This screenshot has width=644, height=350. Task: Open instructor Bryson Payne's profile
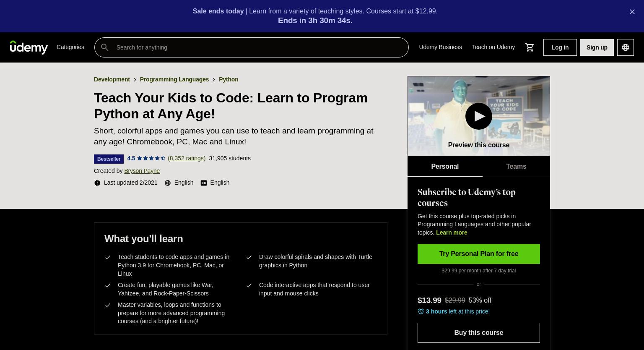pos(142,171)
